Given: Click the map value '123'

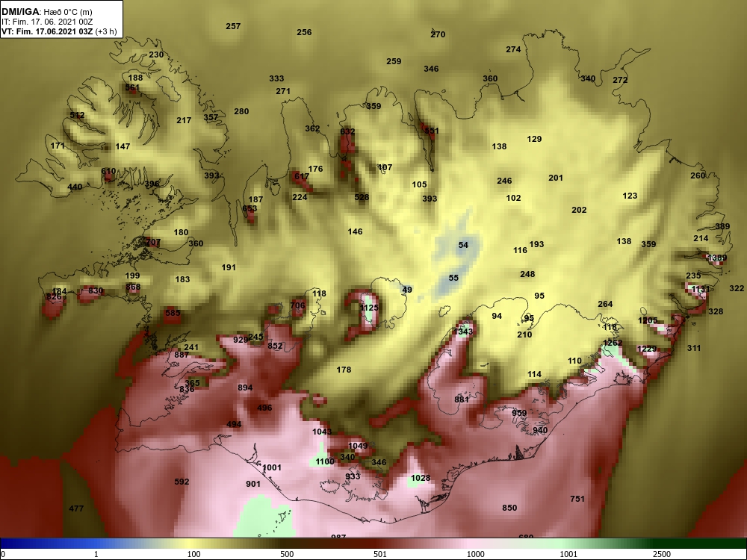Looking at the screenshot, I should (x=630, y=196).
